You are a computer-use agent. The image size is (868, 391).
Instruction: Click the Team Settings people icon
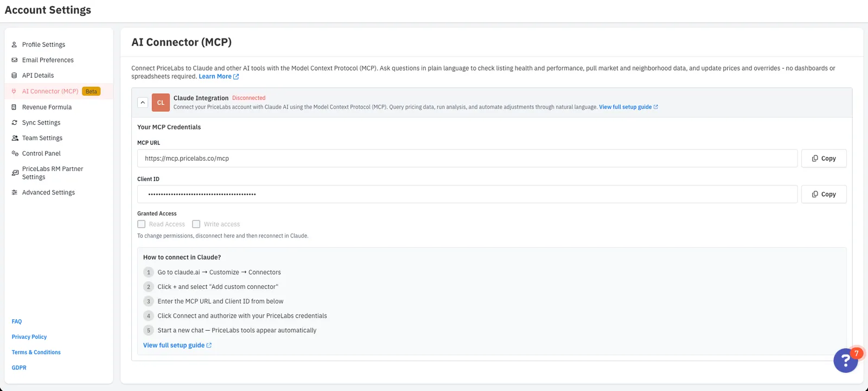pos(15,138)
